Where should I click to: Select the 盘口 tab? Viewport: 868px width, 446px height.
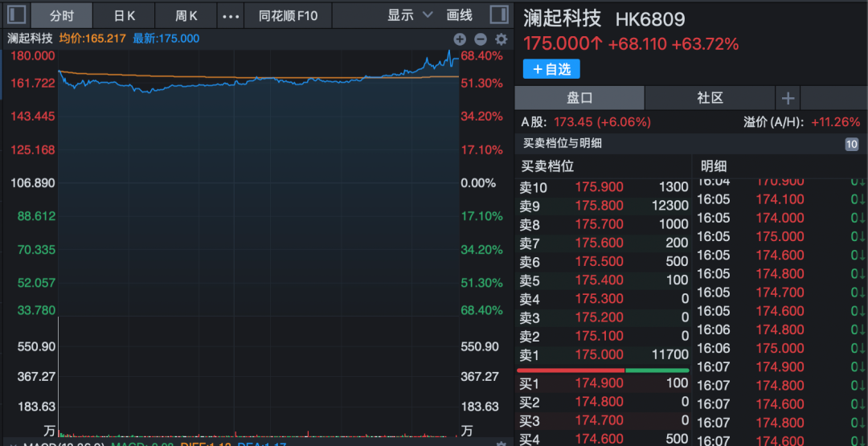coord(579,99)
